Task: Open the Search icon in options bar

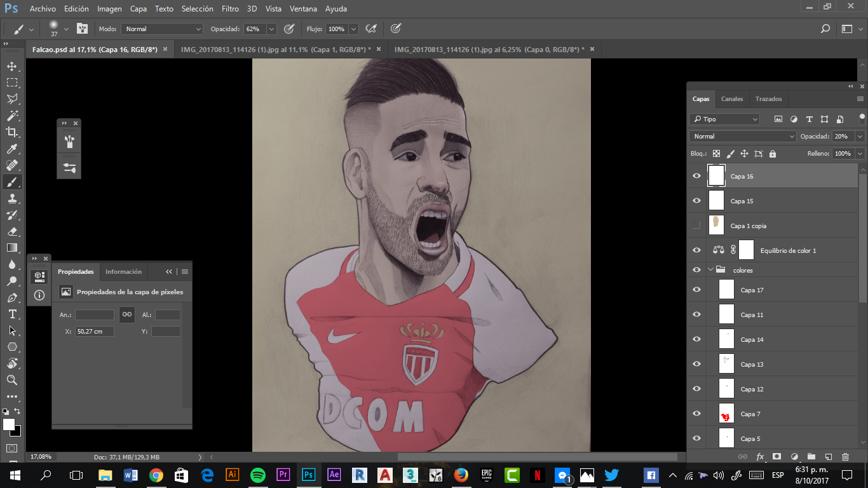Action: pos(825,29)
